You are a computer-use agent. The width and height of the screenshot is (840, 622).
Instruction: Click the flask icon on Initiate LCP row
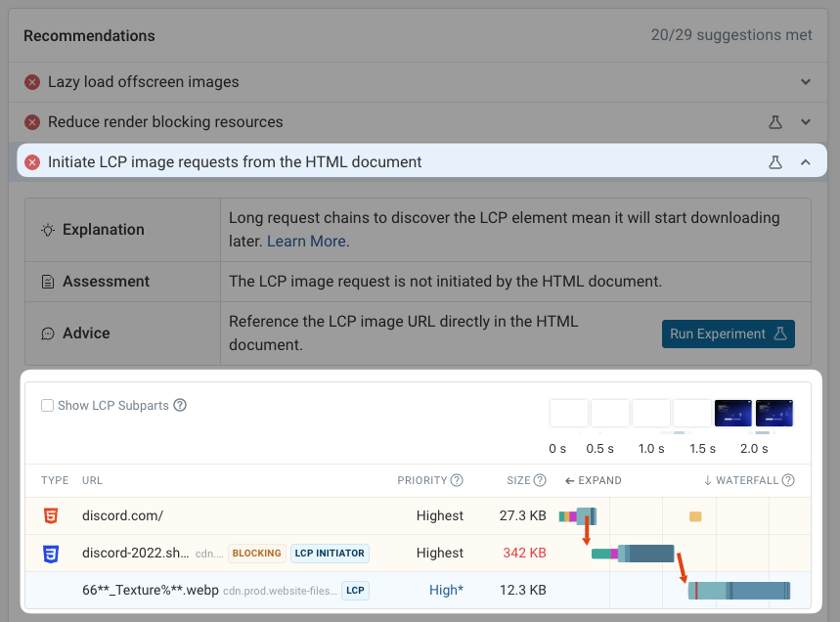click(x=775, y=162)
